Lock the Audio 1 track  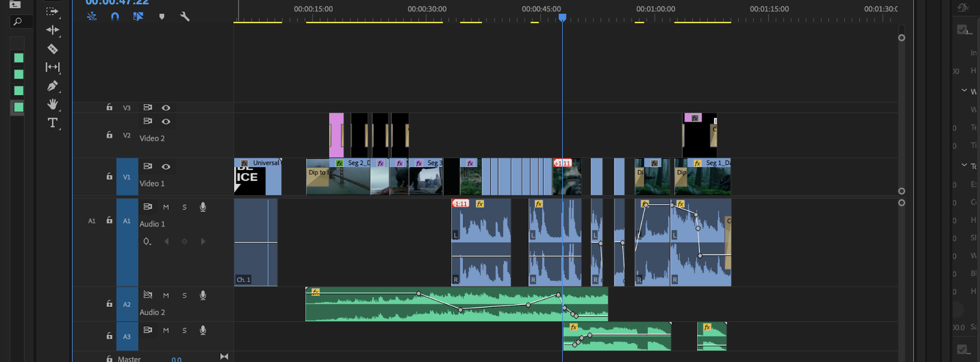click(109, 220)
